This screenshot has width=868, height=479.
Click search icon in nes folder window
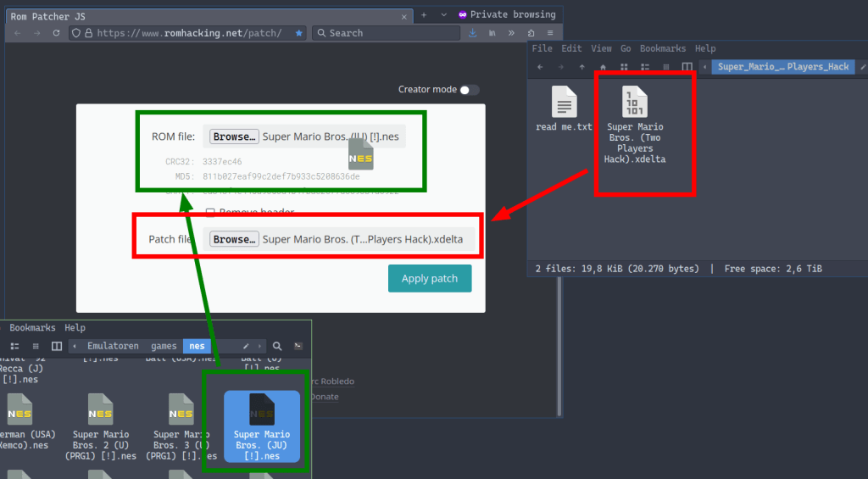click(277, 346)
